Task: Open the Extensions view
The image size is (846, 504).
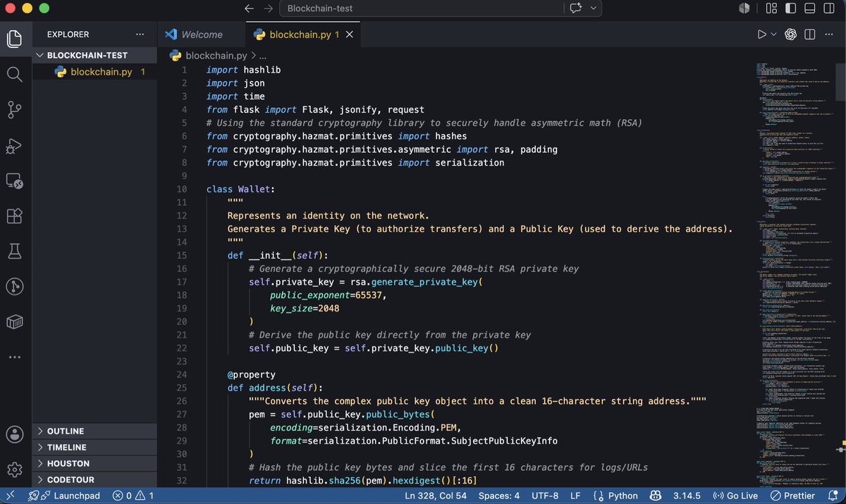Action: 15,216
